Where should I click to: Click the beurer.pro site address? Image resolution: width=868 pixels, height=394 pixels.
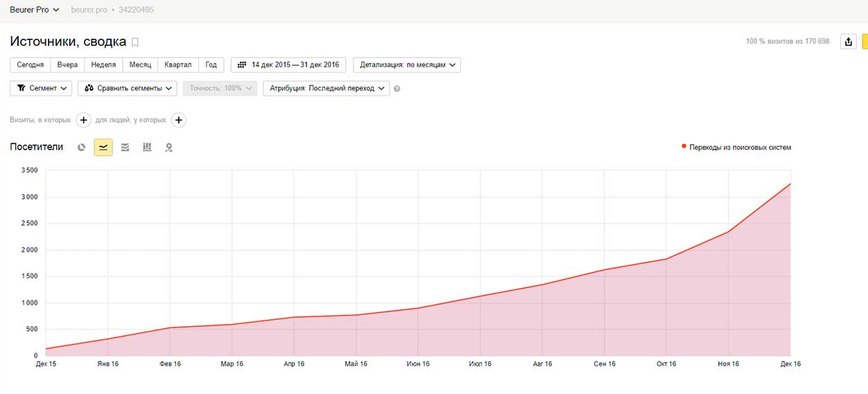pos(90,10)
